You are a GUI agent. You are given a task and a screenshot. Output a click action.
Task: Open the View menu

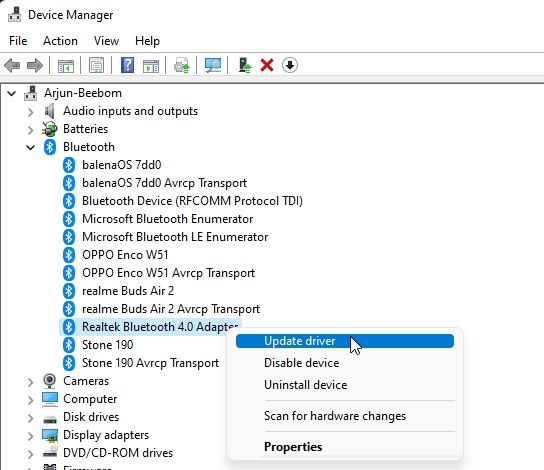pos(106,41)
